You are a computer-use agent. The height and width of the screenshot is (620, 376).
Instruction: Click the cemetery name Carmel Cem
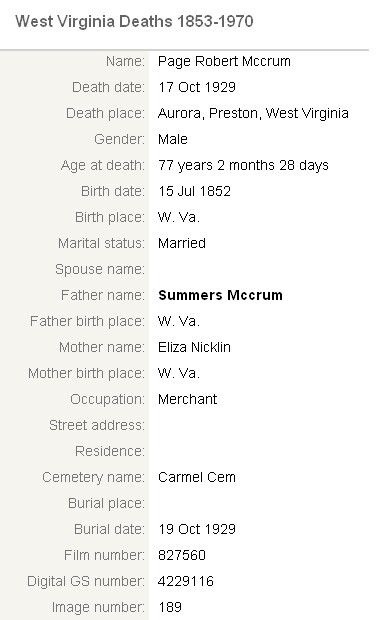[x=197, y=477]
